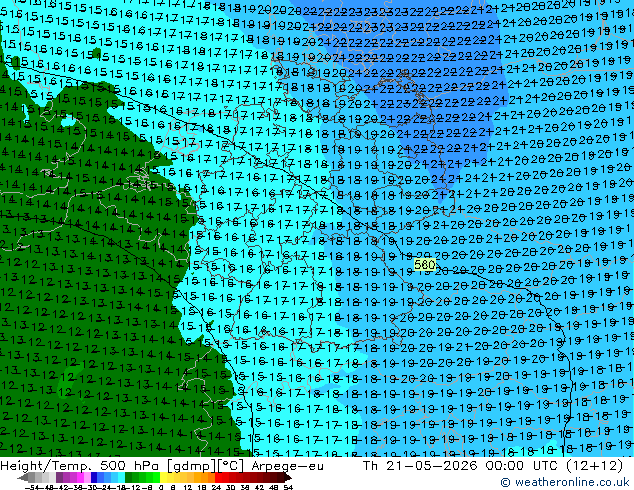Click the 'Arpege-eu' model name text

287,466
